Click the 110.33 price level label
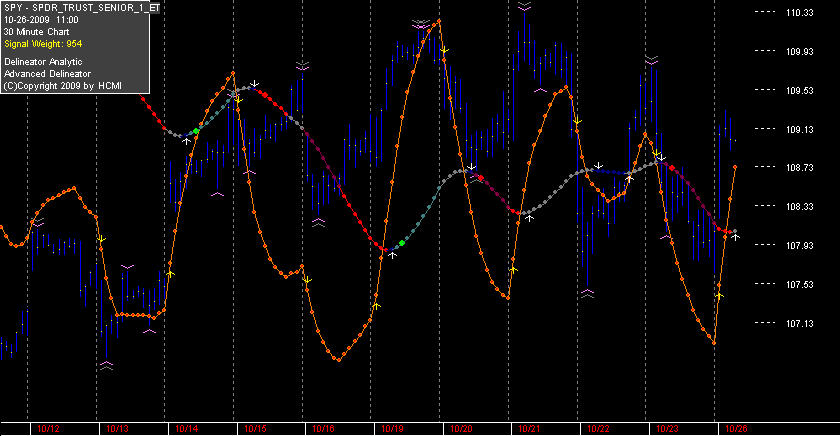This screenshot has height=436, width=840. (x=799, y=13)
